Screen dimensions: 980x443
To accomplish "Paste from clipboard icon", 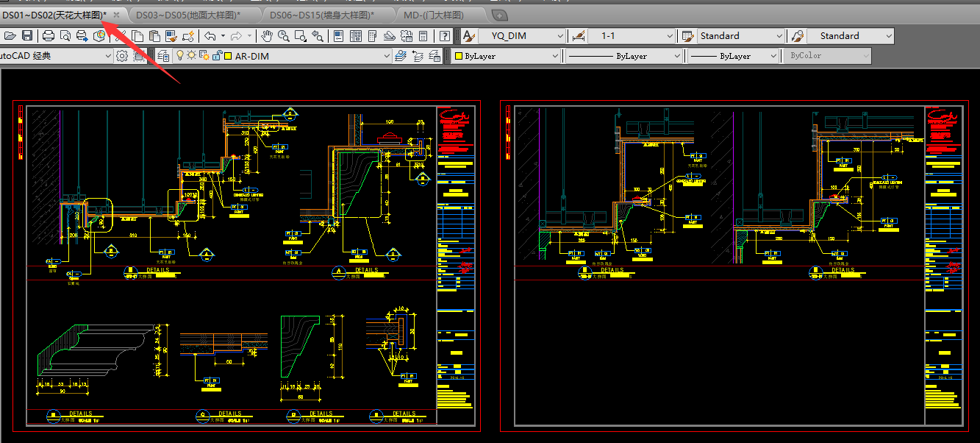I will coord(155,36).
